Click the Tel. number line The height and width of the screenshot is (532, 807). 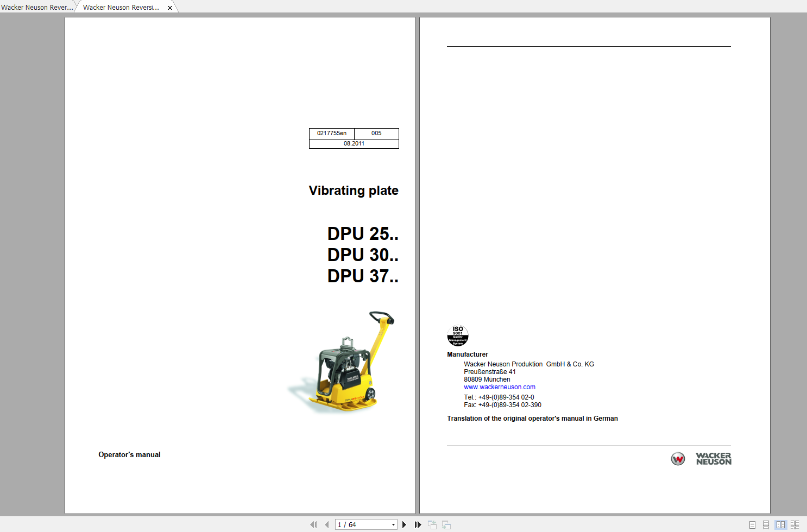click(x=499, y=397)
